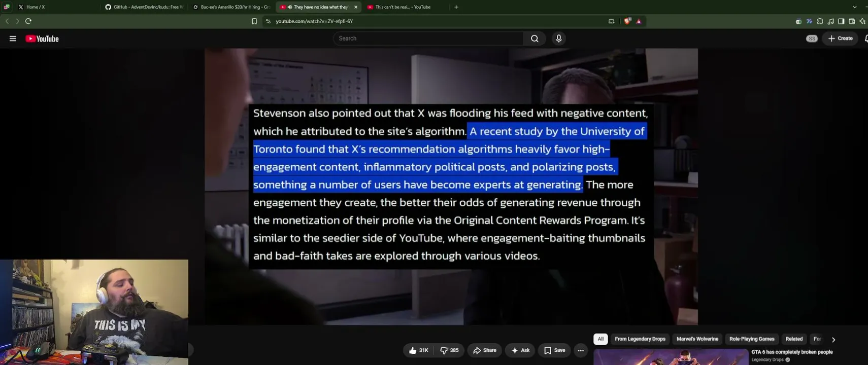Open 'GTA 6 has completely broken people' video
868x365 pixels.
[792, 352]
